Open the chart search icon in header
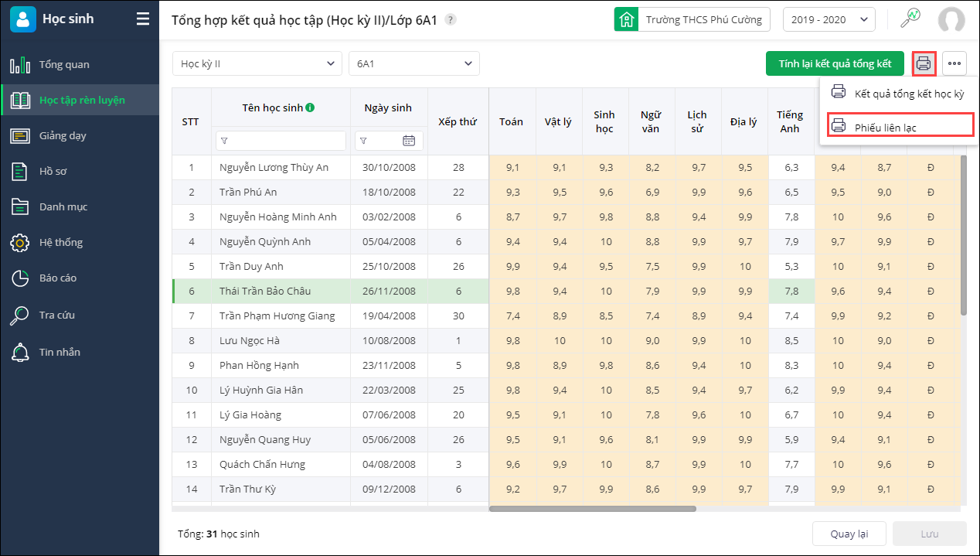 (910, 19)
